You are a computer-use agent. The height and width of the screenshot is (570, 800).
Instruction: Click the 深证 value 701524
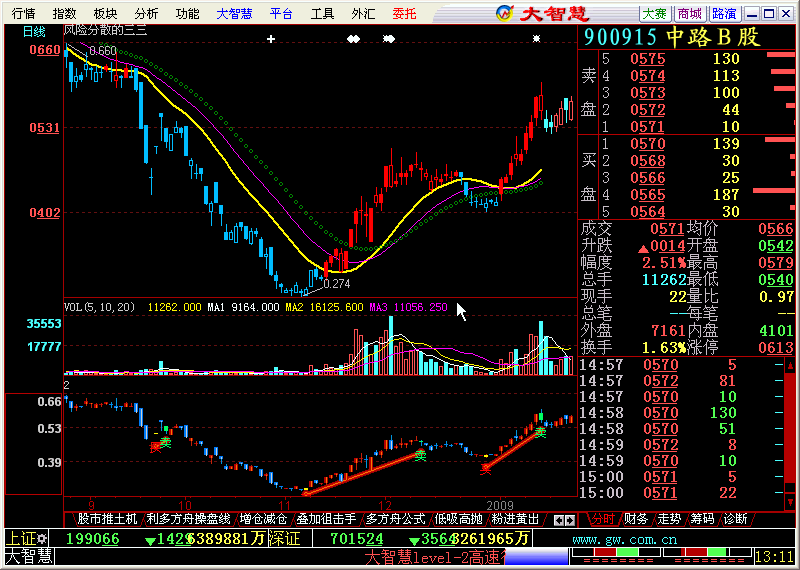tap(357, 539)
